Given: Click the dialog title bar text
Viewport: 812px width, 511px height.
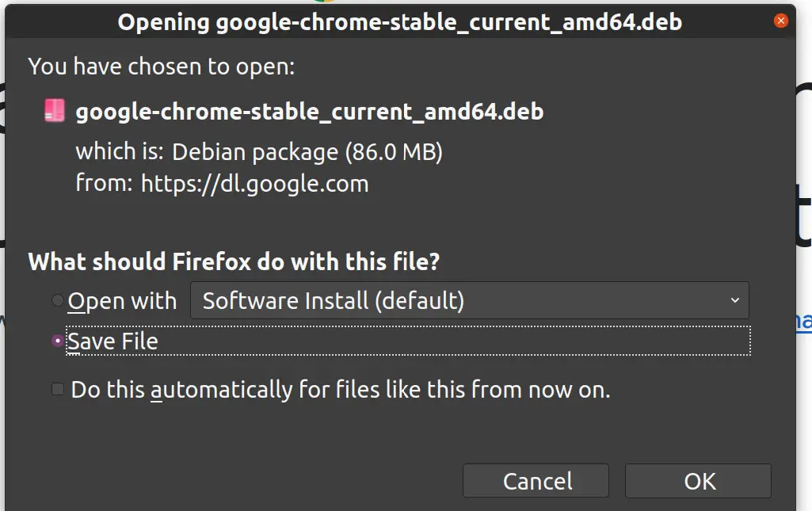Looking at the screenshot, I should pos(400,22).
